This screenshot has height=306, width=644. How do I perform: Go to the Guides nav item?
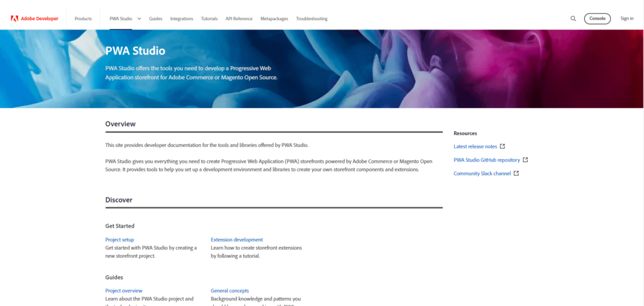point(156,18)
